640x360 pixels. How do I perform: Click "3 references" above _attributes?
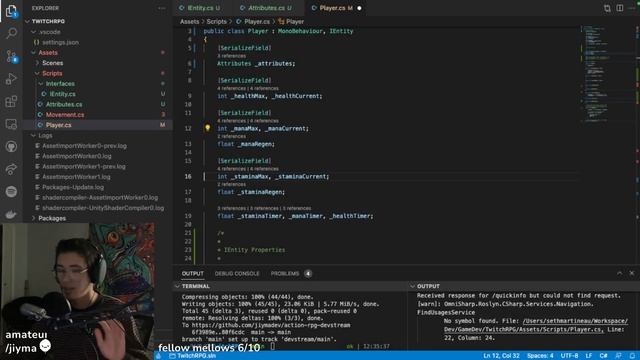[x=231, y=56]
